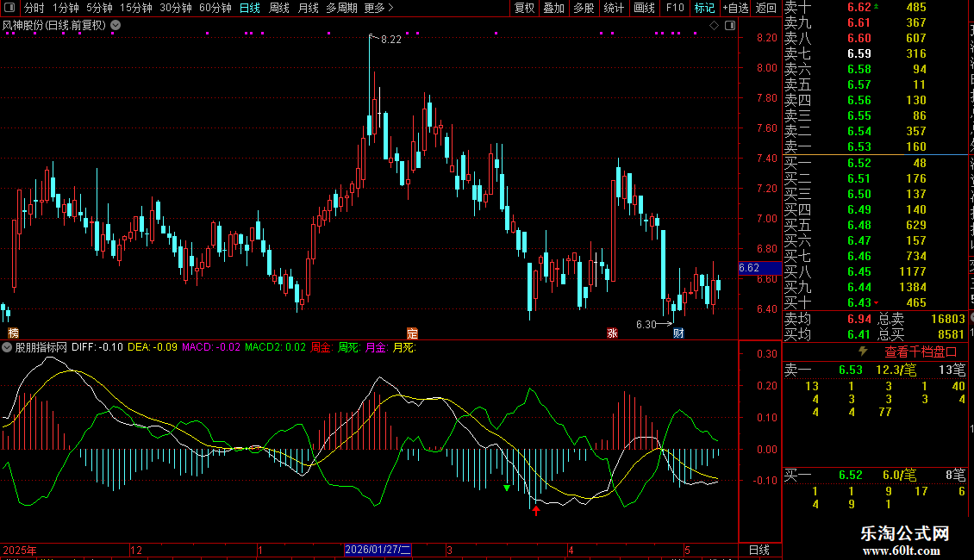Click the 12.3/笔 average lot text
The width and height of the screenshot is (974, 560).
tap(896, 370)
